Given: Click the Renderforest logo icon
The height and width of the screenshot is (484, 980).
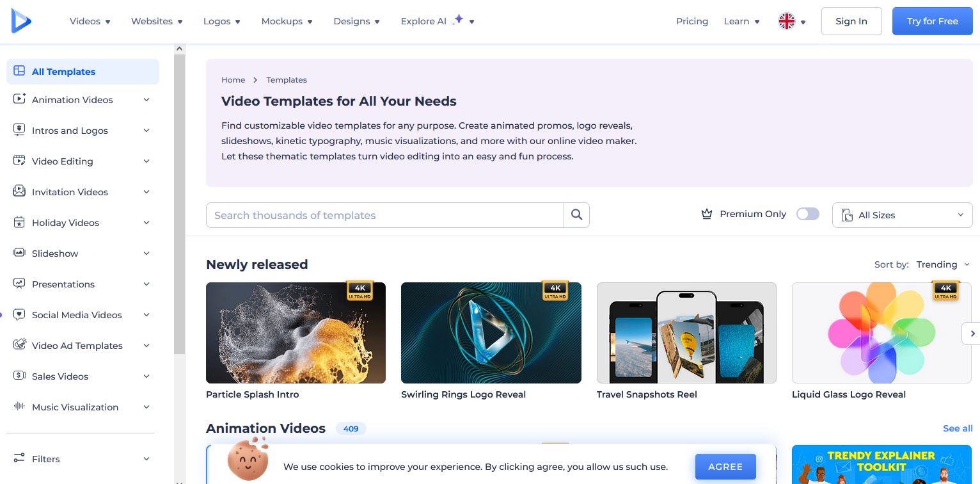Looking at the screenshot, I should (x=21, y=21).
